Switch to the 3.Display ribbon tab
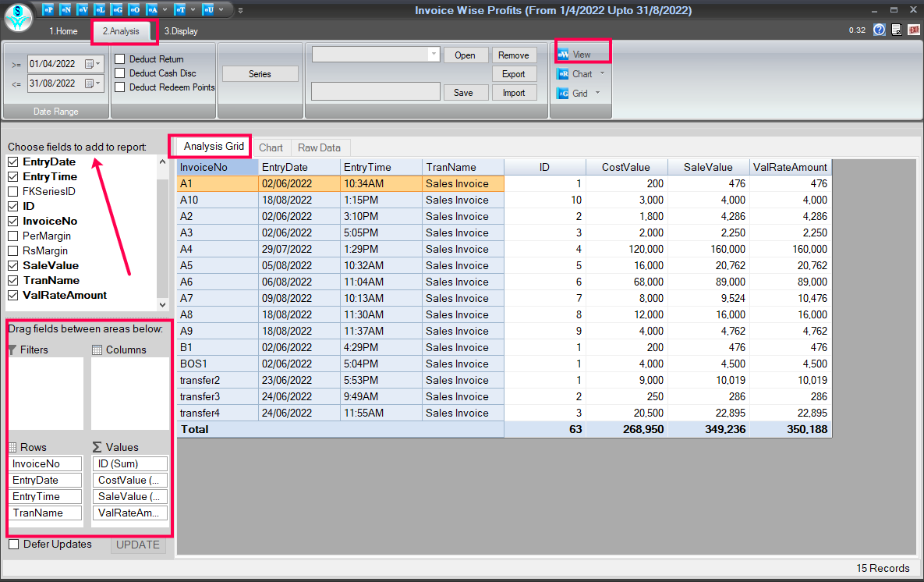The width and height of the screenshot is (924, 582). (x=181, y=31)
